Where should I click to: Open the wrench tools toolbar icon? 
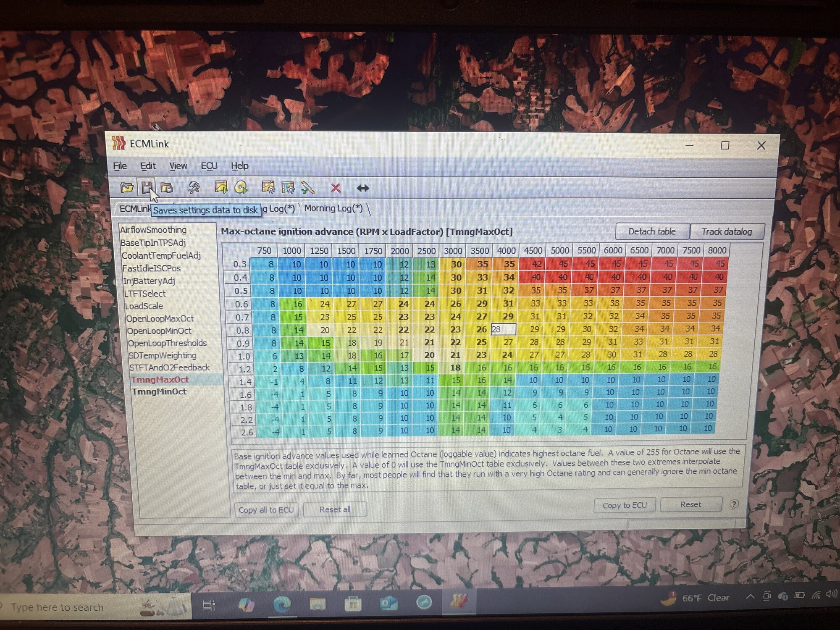[x=194, y=188]
